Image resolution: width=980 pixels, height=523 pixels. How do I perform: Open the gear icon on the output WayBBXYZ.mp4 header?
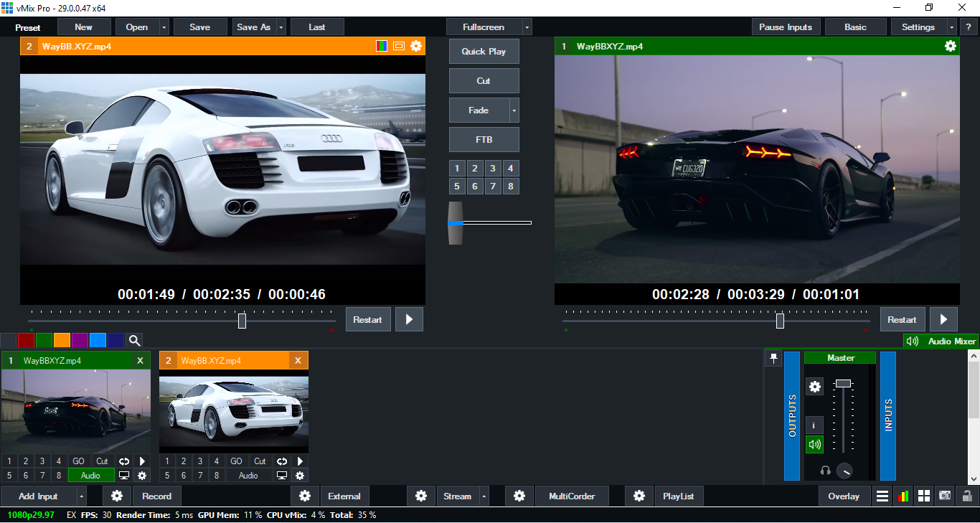click(951, 46)
